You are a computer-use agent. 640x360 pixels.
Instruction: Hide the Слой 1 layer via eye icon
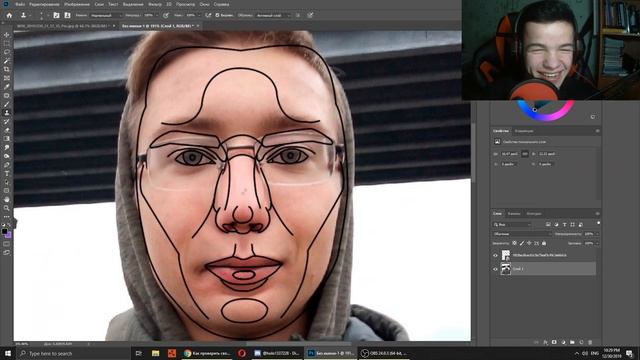[496, 269]
